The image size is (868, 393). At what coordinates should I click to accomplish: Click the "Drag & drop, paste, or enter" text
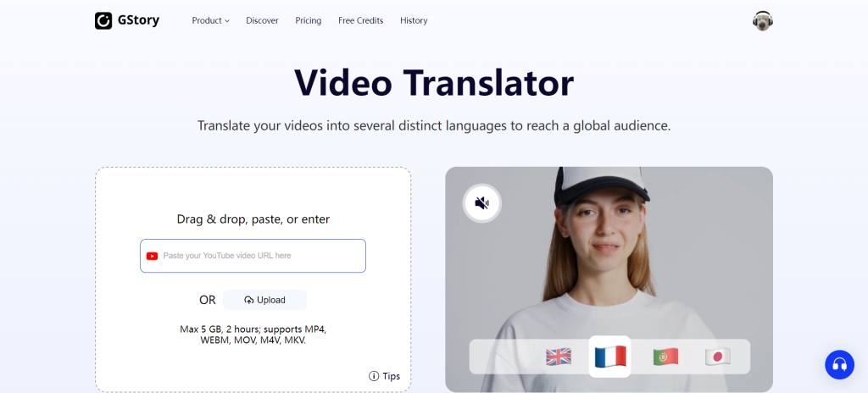click(x=253, y=219)
